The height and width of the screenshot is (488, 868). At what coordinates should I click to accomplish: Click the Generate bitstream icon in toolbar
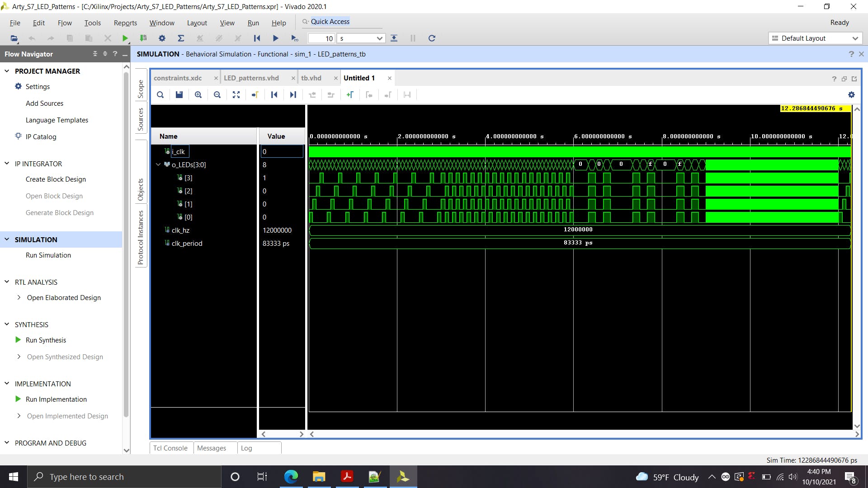(x=143, y=38)
